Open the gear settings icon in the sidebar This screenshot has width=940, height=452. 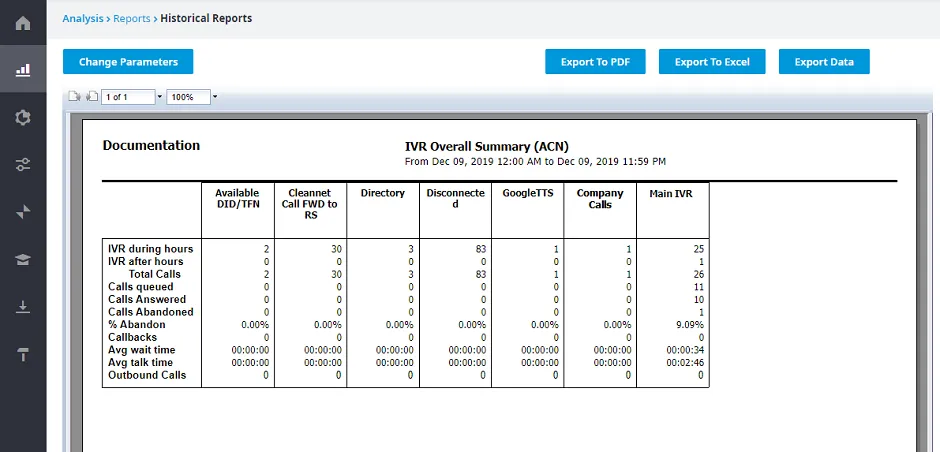(23, 117)
